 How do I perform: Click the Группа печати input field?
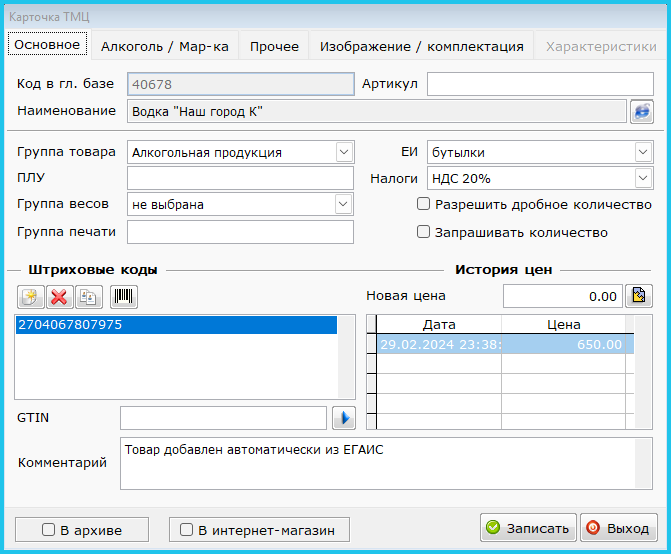click(240, 232)
